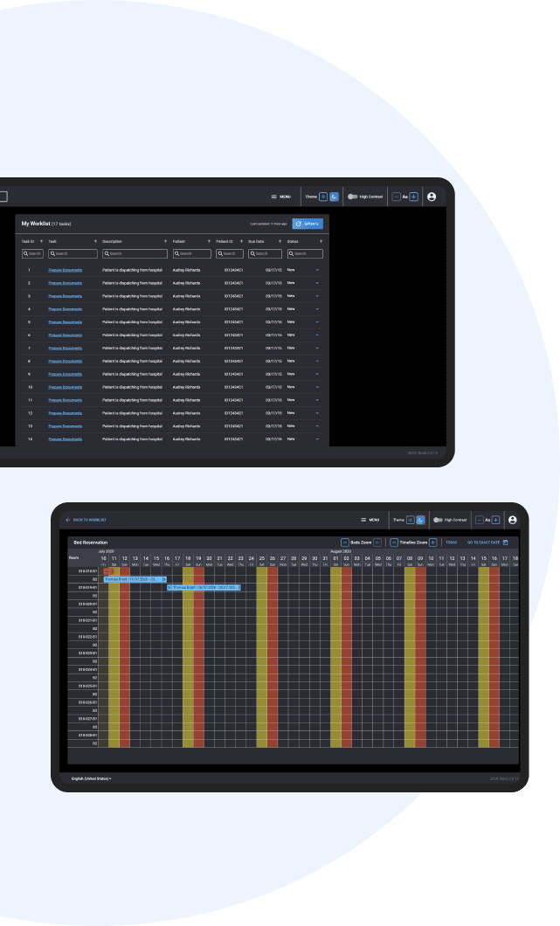Screen dimensions: 560x926
Task: Expand the status dropdown arrow in task row 9
Action: coord(317,375)
